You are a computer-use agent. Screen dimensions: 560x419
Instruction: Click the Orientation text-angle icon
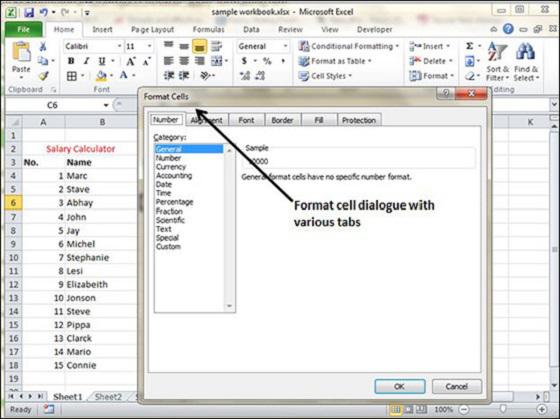pyautogui.click(x=205, y=76)
